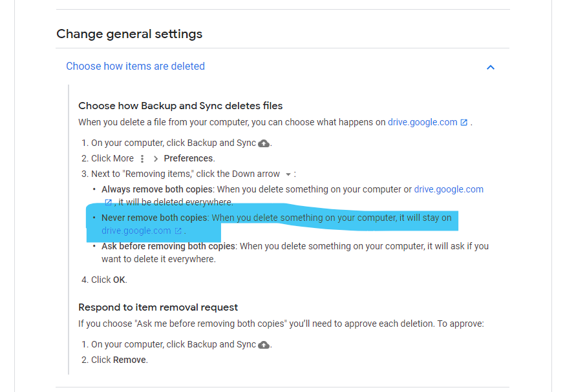Screen dimensions: 565x392
Task: Click "Choose how Backup and Sync deletes files" heading
Action: (180, 105)
